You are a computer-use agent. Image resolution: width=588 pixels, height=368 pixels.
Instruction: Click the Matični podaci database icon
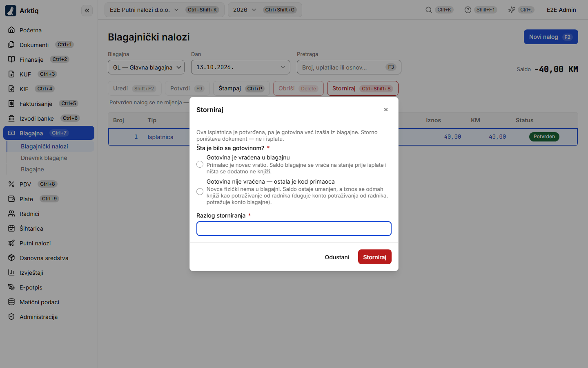[x=11, y=302]
